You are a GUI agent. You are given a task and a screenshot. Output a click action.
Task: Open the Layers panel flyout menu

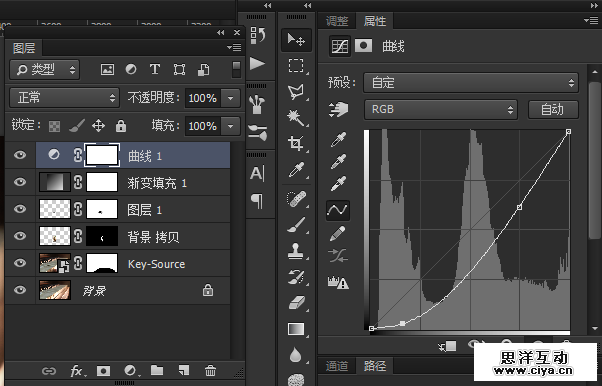click(234, 47)
